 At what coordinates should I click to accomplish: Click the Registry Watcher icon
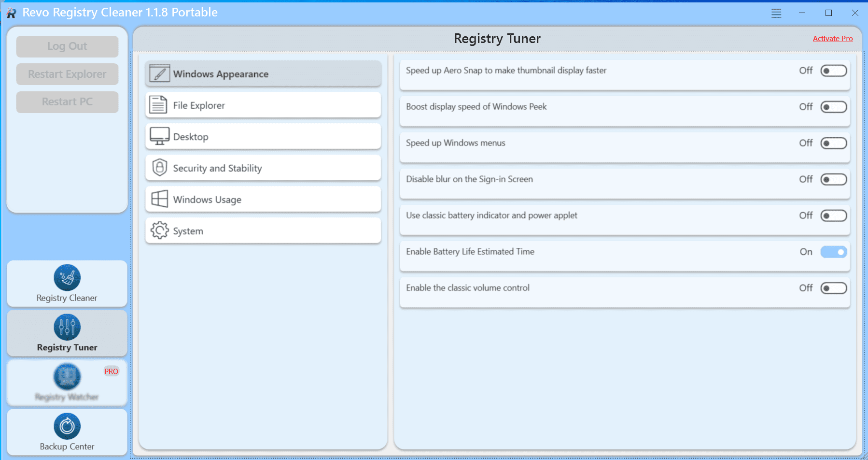click(67, 376)
